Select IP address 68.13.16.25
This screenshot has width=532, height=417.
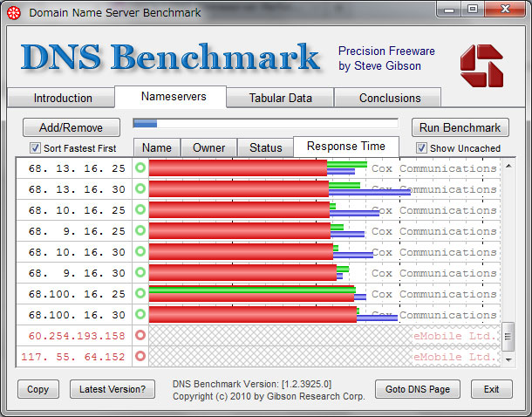[x=77, y=168]
